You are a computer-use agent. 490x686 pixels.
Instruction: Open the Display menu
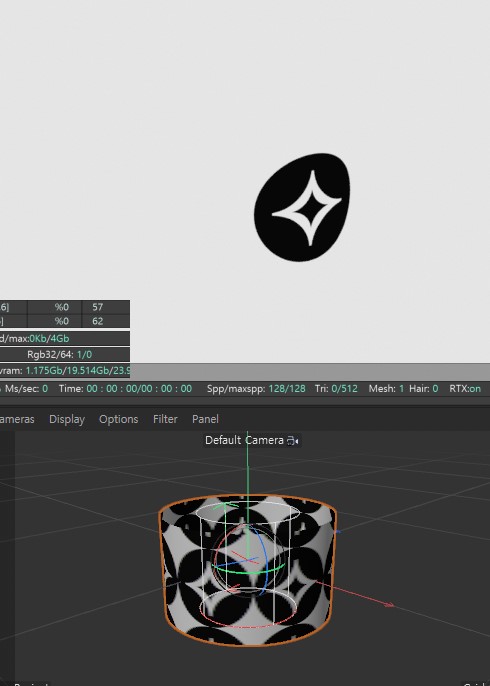pos(67,419)
